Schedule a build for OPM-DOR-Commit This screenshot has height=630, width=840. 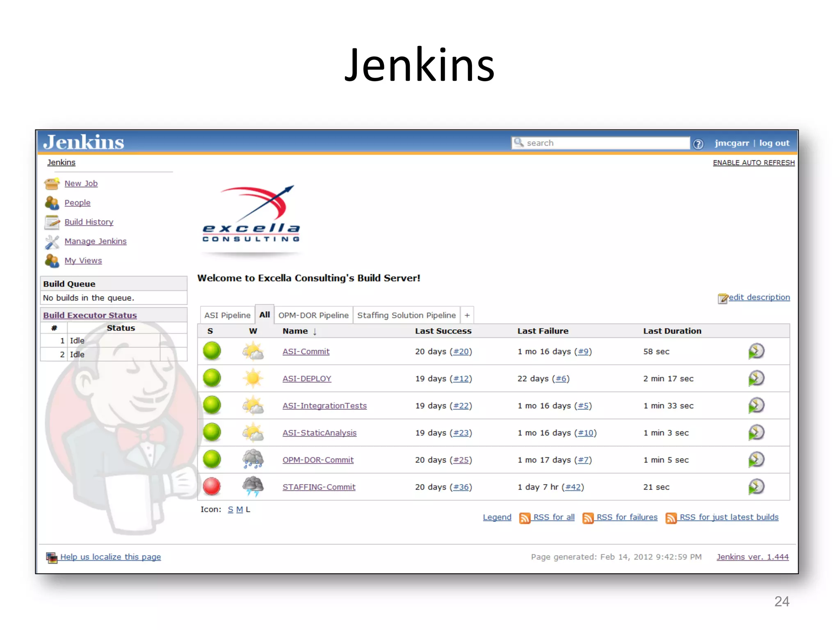tap(756, 459)
